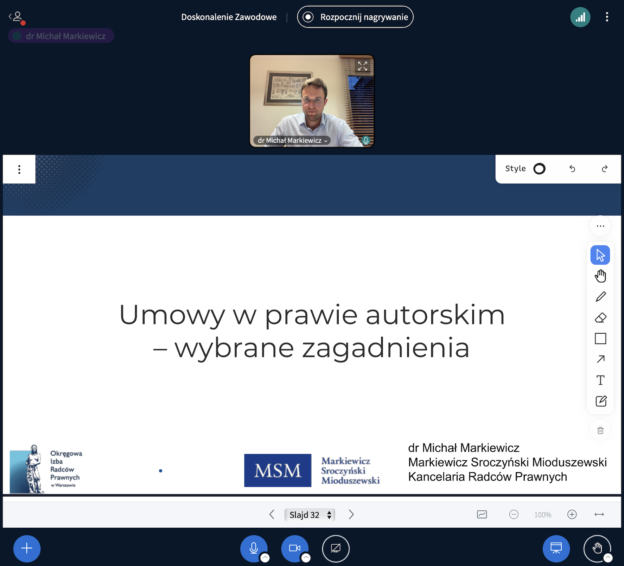Select the rectangle shape tool
Screen dimensions: 624x566
600,339
